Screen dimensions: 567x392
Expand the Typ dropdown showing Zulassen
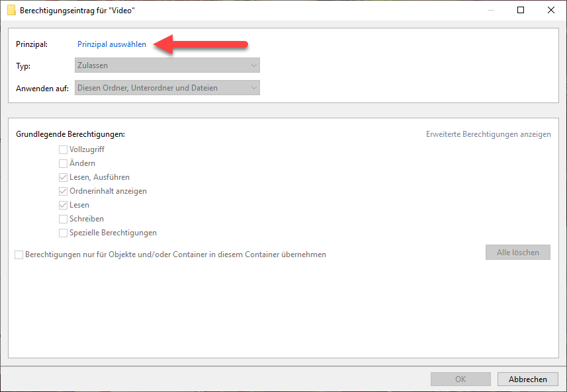point(167,65)
